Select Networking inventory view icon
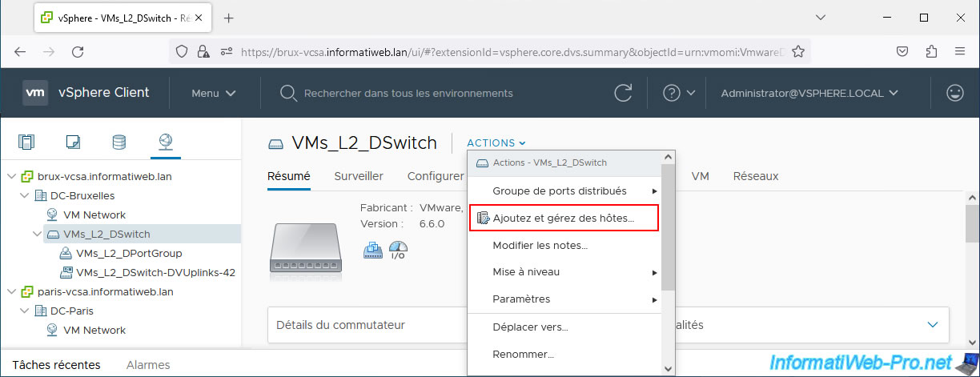 166,142
